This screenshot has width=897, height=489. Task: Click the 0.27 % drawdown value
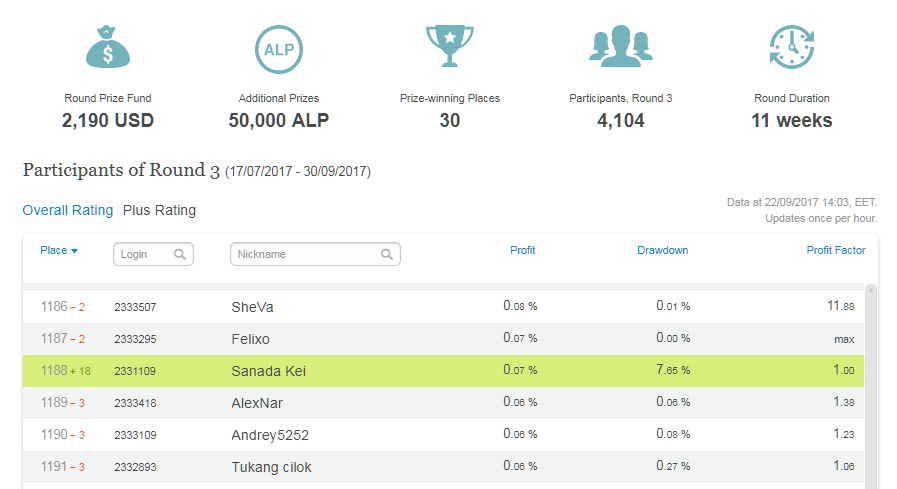[x=673, y=466]
